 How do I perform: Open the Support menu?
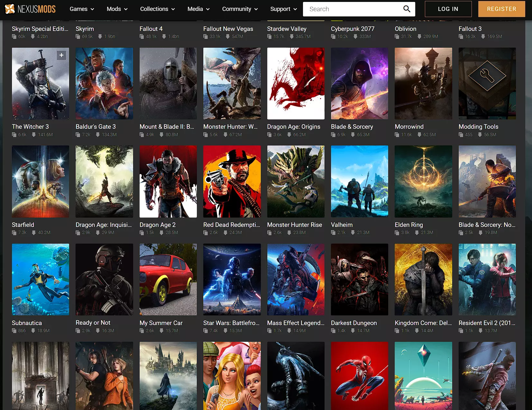pyautogui.click(x=283, y=9)
